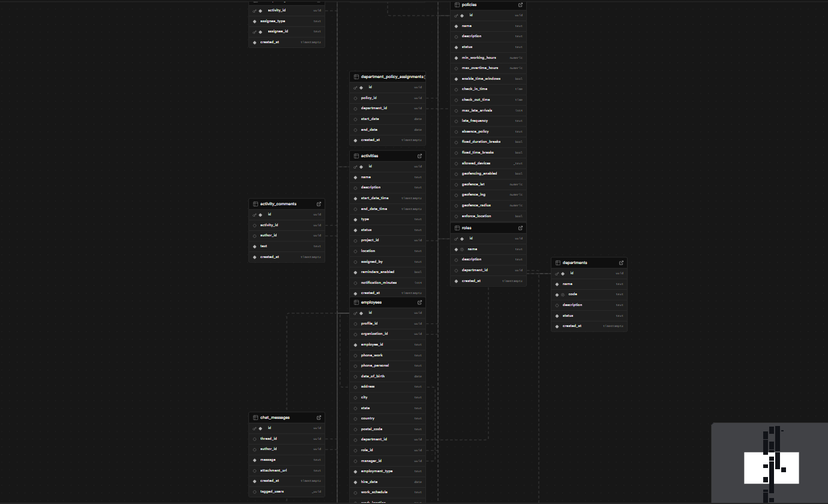Click the table icon beside activities header

tap(356, 156)
